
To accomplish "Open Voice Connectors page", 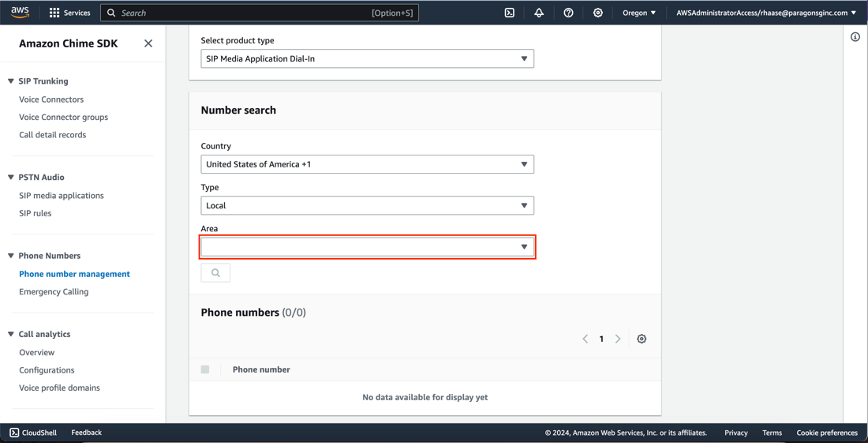I will point(51,99).
